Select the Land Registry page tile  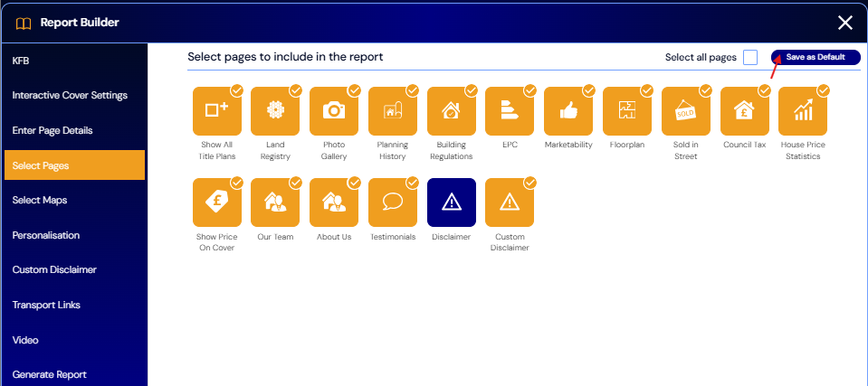(x=275, y=111)
